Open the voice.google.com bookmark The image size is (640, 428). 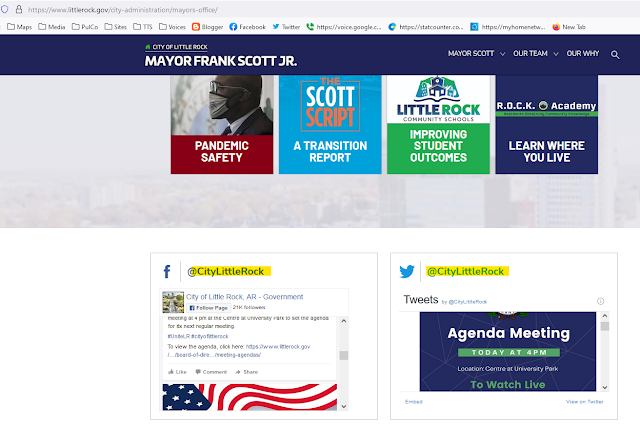(344, 27)
